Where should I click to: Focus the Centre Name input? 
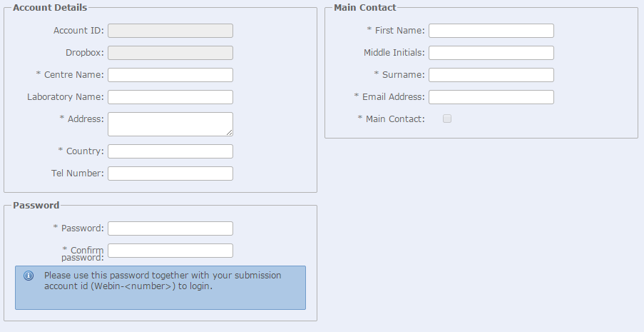[x=170, y=75]
